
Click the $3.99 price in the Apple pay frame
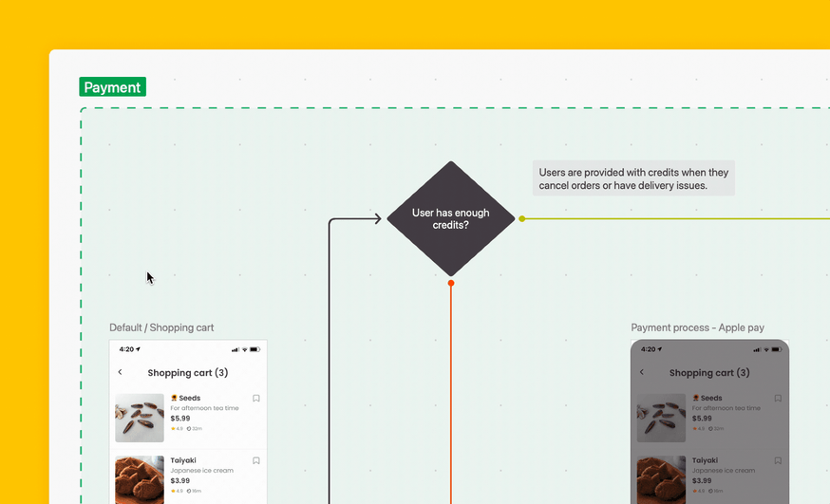point(702,480)
